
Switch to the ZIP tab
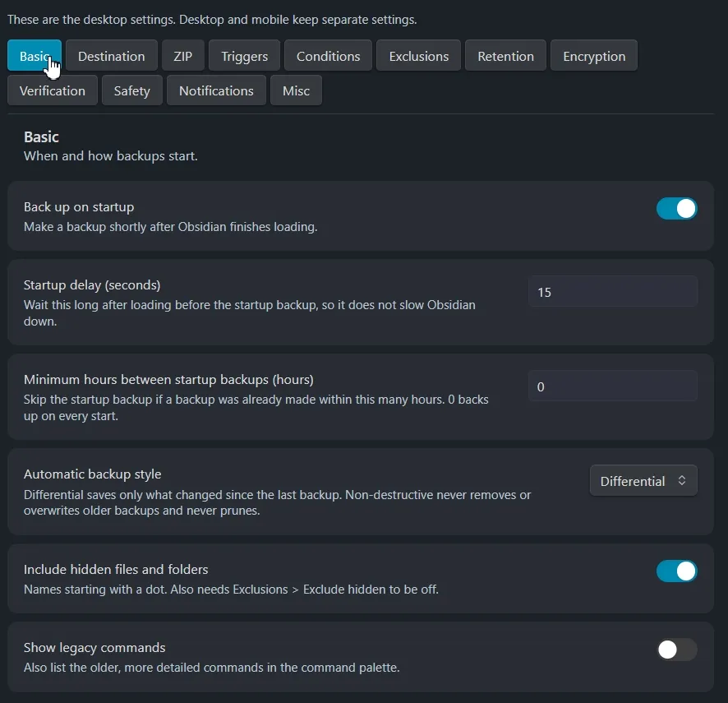[x=183, y=56]
